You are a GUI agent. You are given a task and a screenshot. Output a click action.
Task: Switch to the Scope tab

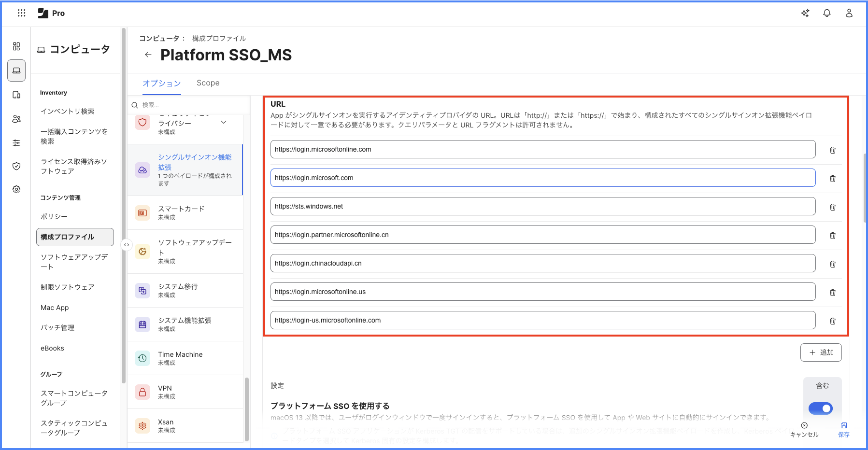click(x=208, y=83)
